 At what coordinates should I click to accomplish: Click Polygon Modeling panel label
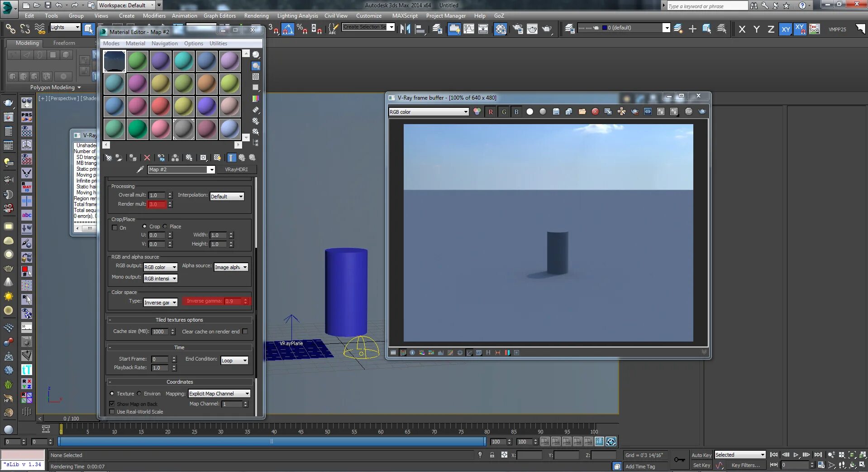coord(52,87)
